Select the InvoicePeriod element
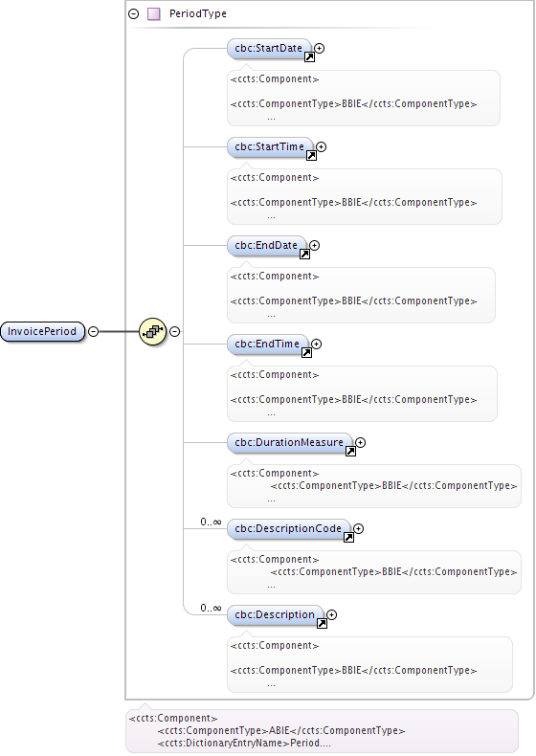This screenshot has width=536, height=756. (x=42, y=331)
